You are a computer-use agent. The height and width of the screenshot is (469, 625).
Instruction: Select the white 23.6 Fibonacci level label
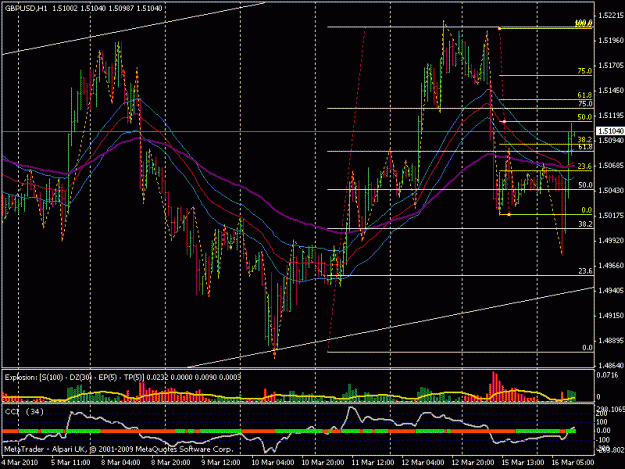coord(585,271)
